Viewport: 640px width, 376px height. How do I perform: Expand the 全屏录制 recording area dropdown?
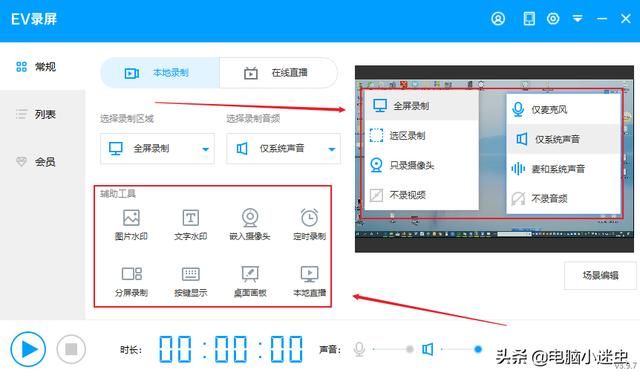158,149
